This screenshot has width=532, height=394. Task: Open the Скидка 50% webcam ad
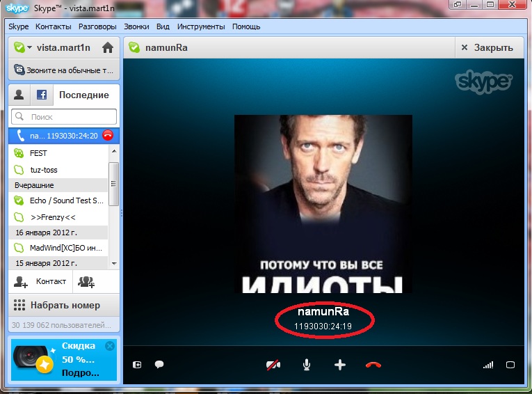(x=64, y=360)
